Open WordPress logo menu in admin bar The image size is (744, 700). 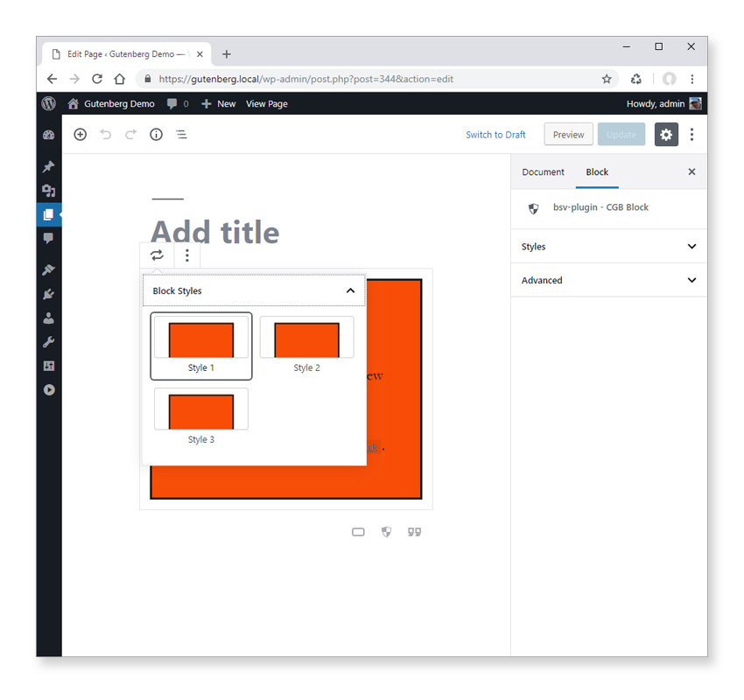point(49,103)
